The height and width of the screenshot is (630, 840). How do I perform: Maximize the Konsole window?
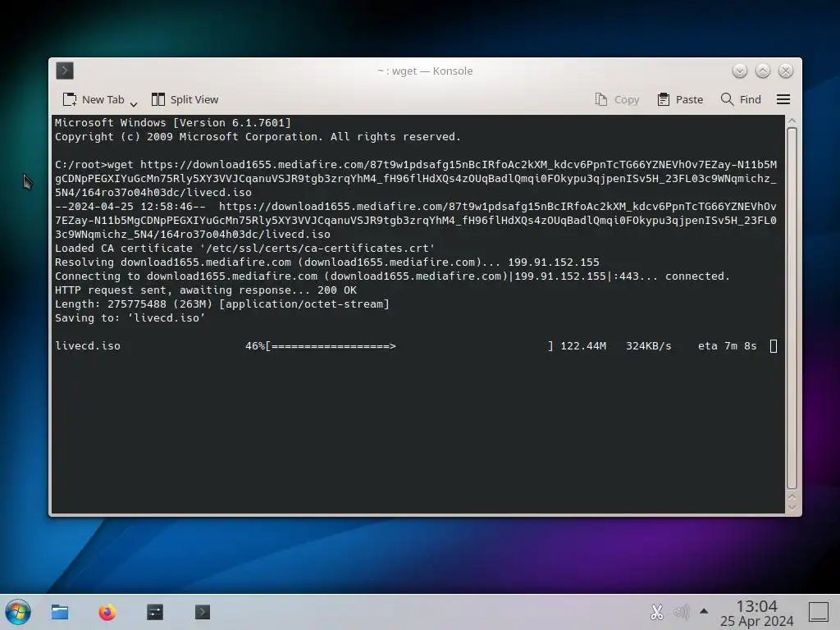[x=762, y=71]
